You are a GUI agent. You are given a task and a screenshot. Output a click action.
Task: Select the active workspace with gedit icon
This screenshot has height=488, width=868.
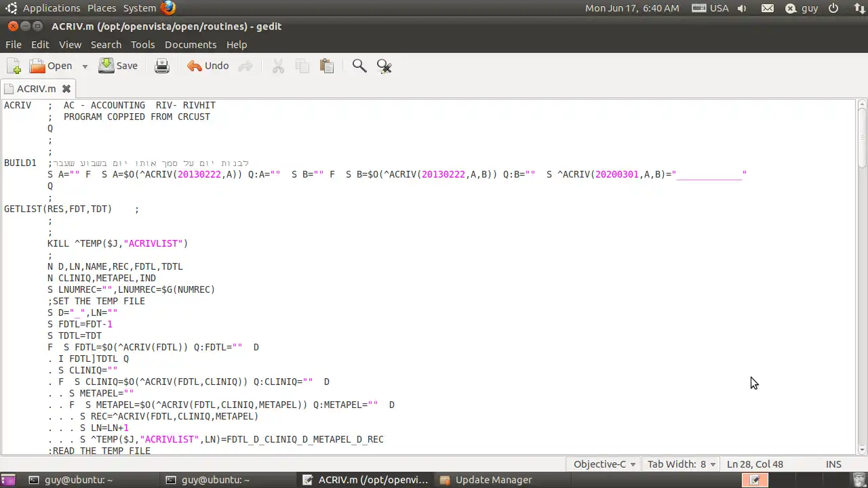coord(754,480)
